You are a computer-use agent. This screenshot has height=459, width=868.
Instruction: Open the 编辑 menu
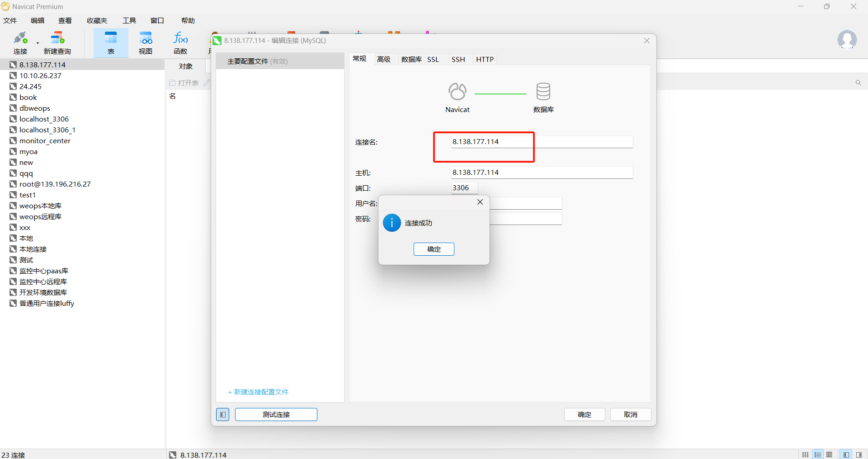[x=38, y=20]
